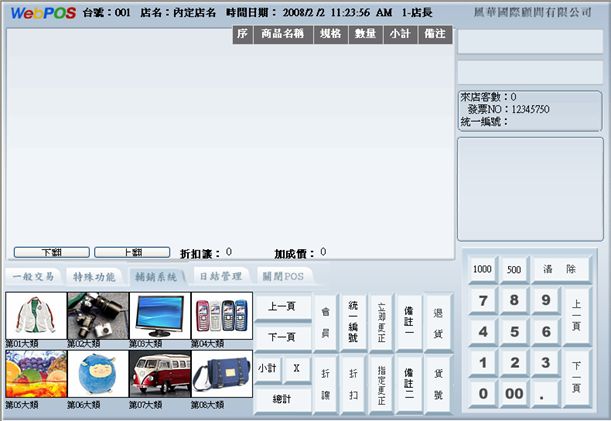Click the 商品名稱 column header
The image size is (611, 421).
pyautogui.click(x=283, y=34)
